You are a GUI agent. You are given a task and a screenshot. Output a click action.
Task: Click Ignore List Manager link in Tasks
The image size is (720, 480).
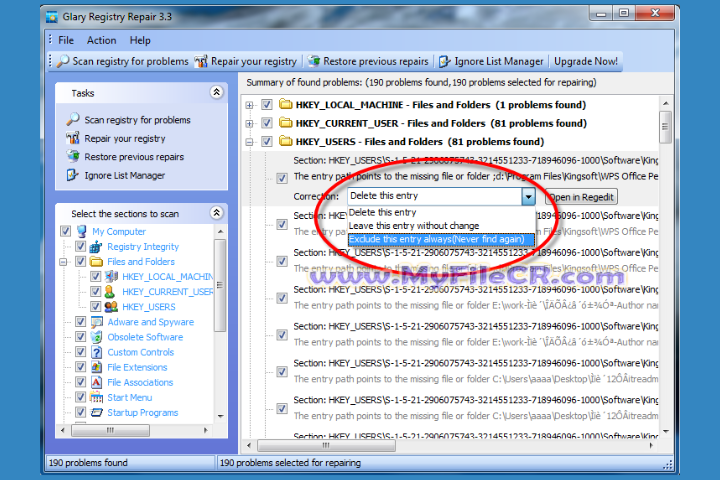[x=124, y=175]
